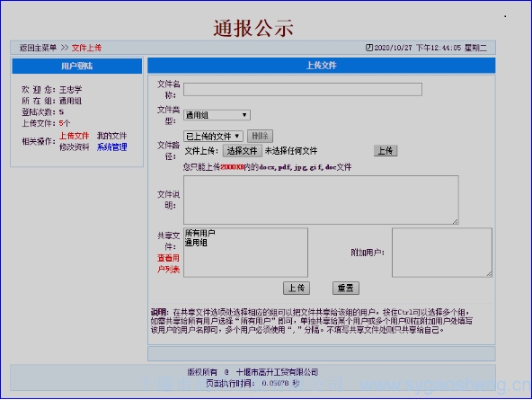Click the 文件上传 breadcrumb item
Viewport: 532px width, 400px height.
pos(86,48)
